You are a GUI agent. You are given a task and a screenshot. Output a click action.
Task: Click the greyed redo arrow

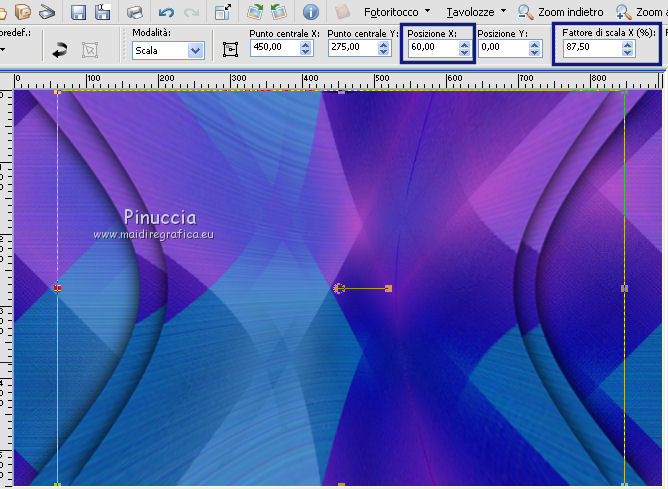191,12
